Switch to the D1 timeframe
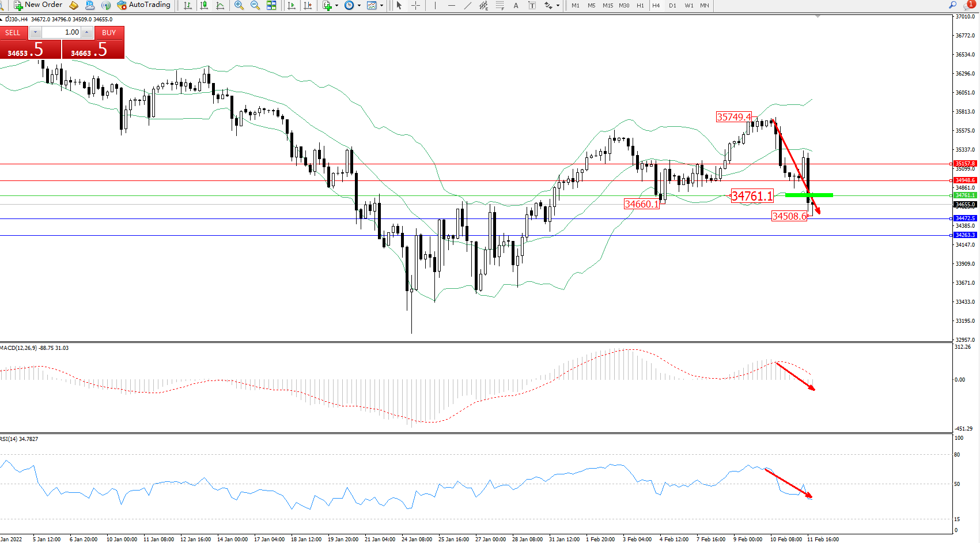Image resolution: width=980 pixels, height=543 pixels. click(672, 5)
